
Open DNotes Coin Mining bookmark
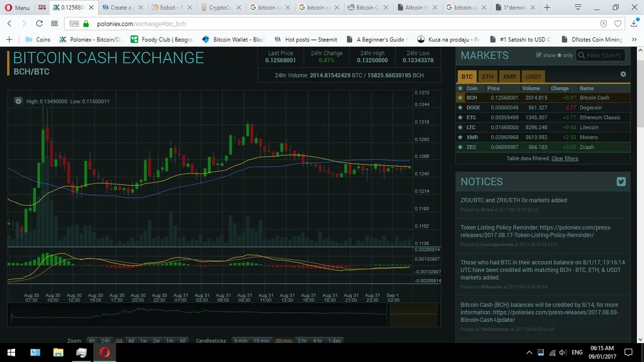coord(592,39)
